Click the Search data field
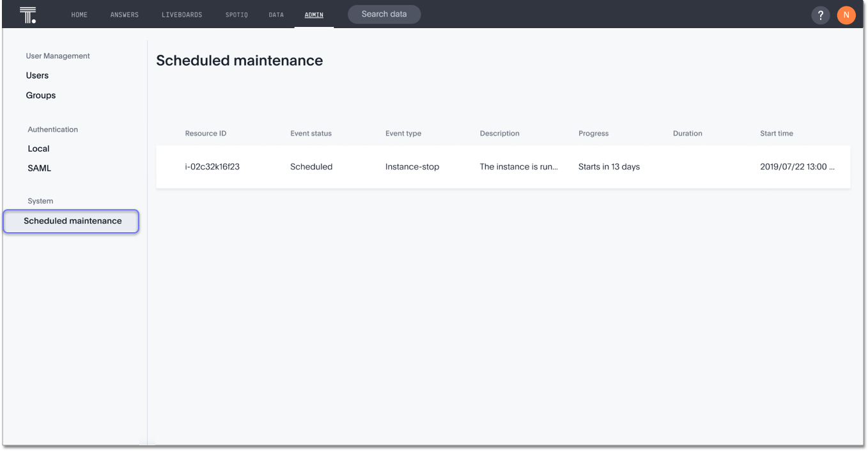 [x=384, y=14]
